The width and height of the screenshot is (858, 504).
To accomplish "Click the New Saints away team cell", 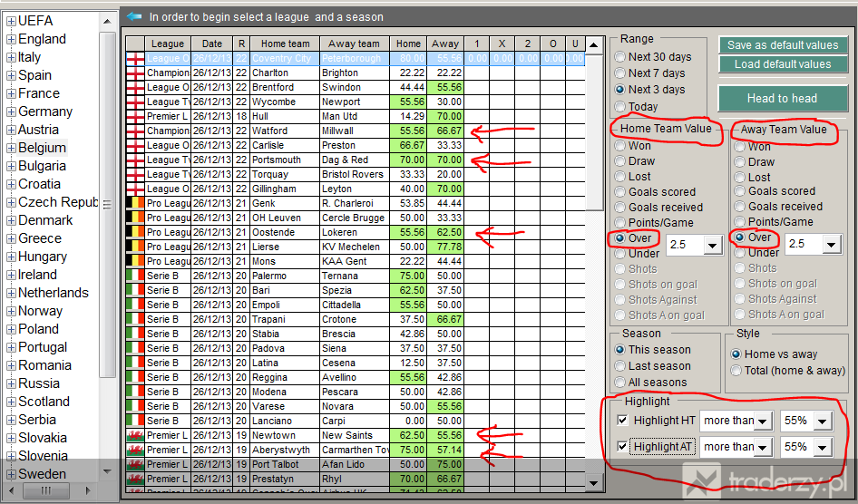I will point(355,435).
